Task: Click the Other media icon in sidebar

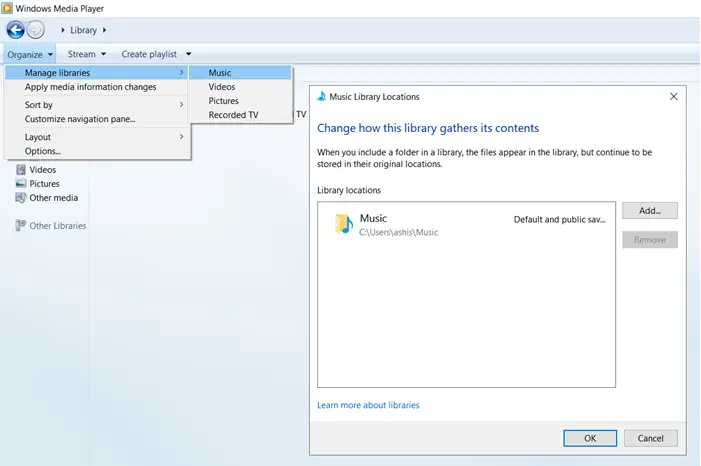Action: 21,197
